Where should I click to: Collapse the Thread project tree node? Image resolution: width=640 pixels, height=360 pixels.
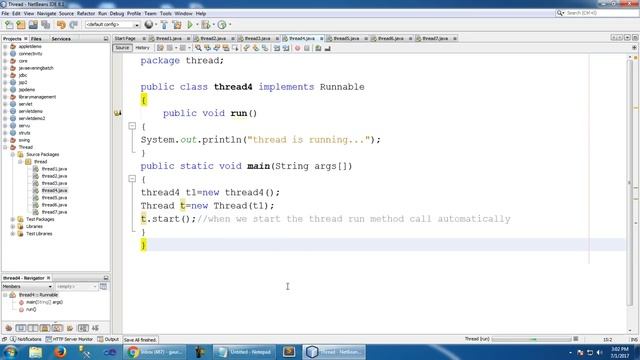coord(5,147)
